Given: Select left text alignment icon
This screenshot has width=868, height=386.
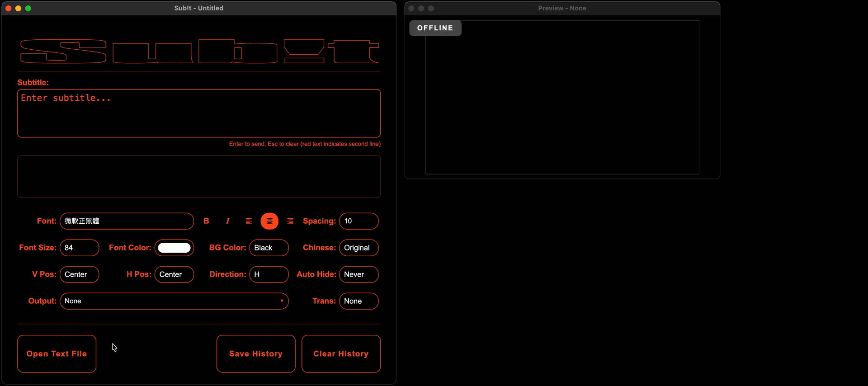Looking at the screenshot, I should 249,221.
